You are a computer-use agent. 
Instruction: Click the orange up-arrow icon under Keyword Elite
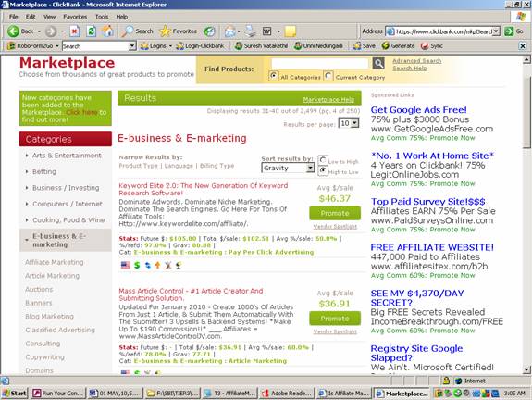[158, 266]
